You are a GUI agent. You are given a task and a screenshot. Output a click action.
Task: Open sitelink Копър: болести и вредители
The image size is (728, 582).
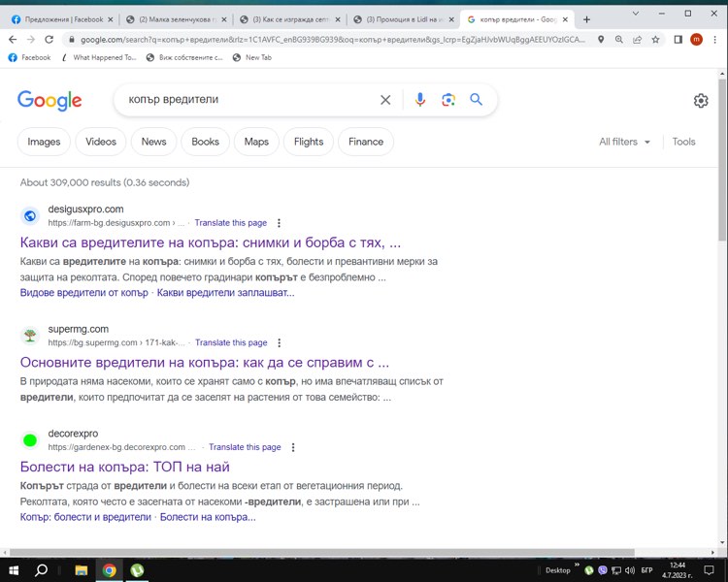click(85, 517)
